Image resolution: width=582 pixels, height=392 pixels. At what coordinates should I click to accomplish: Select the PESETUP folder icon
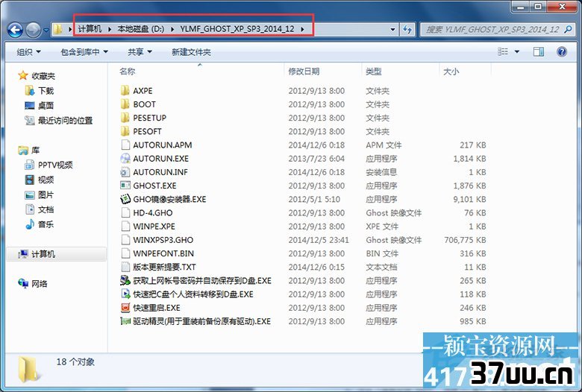pos(125,118)
